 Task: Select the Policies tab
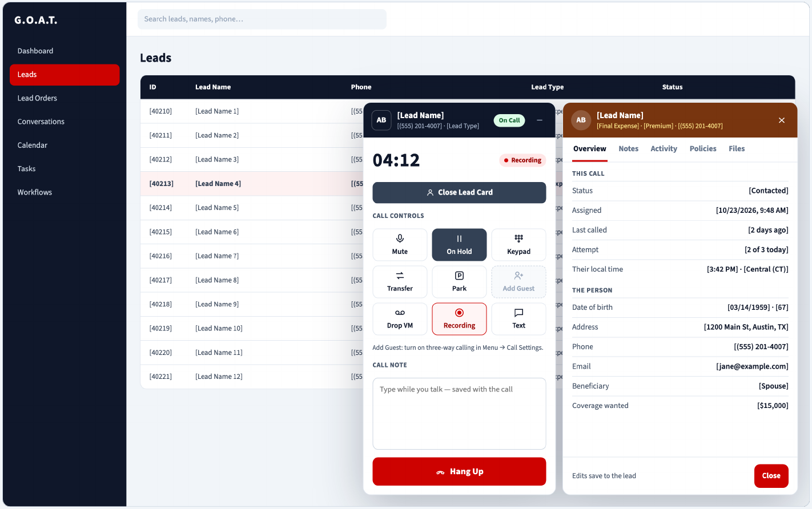pos(703,148)
